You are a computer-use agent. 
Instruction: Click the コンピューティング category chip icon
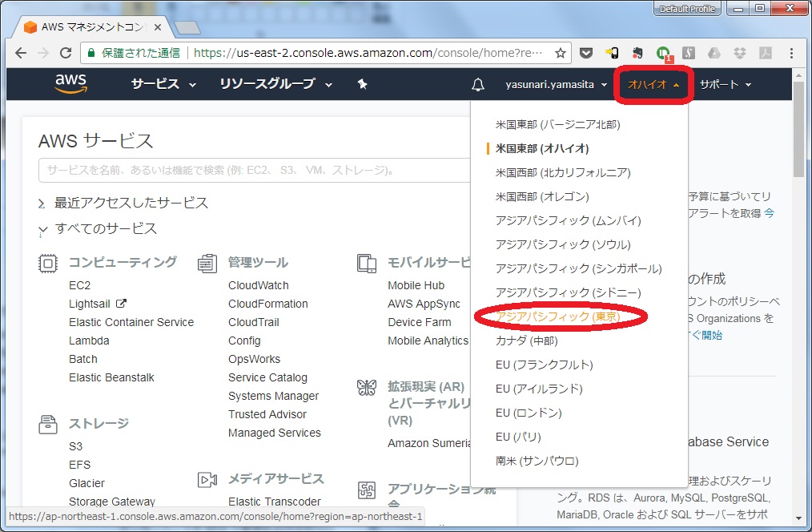[47, 263]
